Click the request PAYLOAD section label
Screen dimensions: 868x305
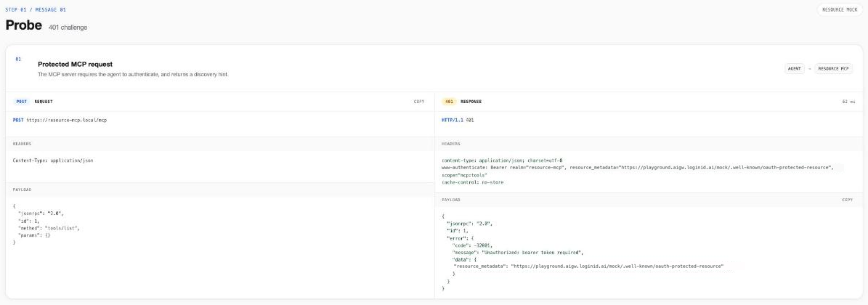coord(22,190)
